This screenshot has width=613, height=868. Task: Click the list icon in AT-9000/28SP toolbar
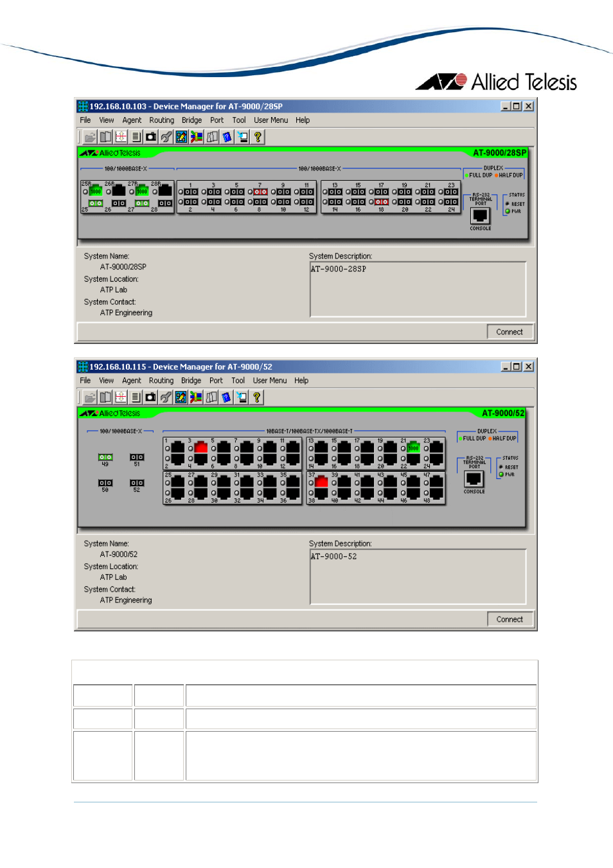(x=136, y=137)
